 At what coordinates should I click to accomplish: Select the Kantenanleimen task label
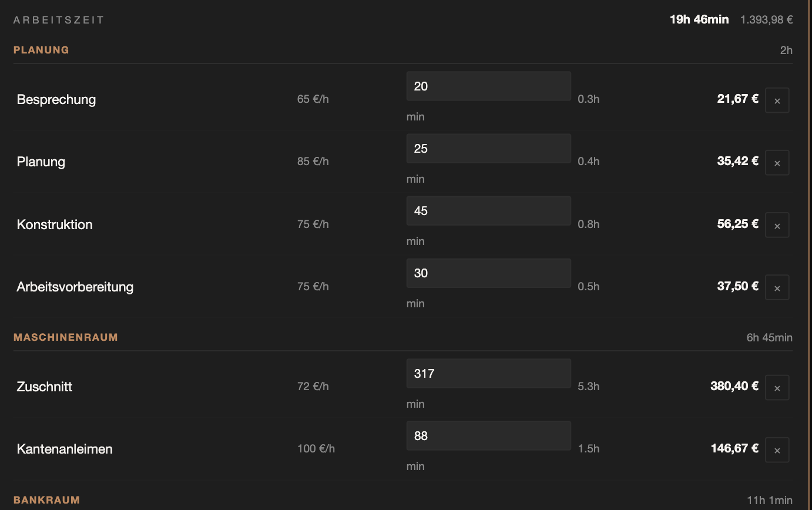tap(65, 449)
